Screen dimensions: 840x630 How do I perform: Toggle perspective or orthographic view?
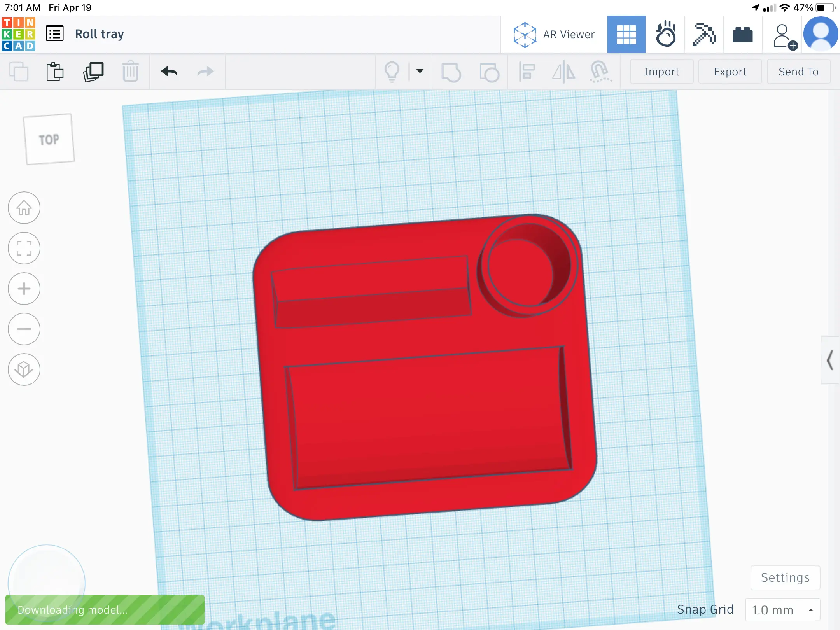tap(24, 369)
